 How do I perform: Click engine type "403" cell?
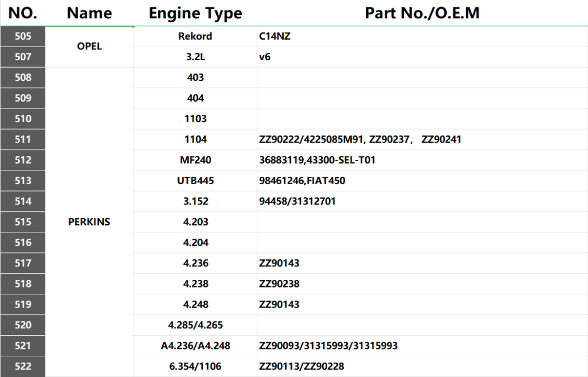[x=195, y=77]
